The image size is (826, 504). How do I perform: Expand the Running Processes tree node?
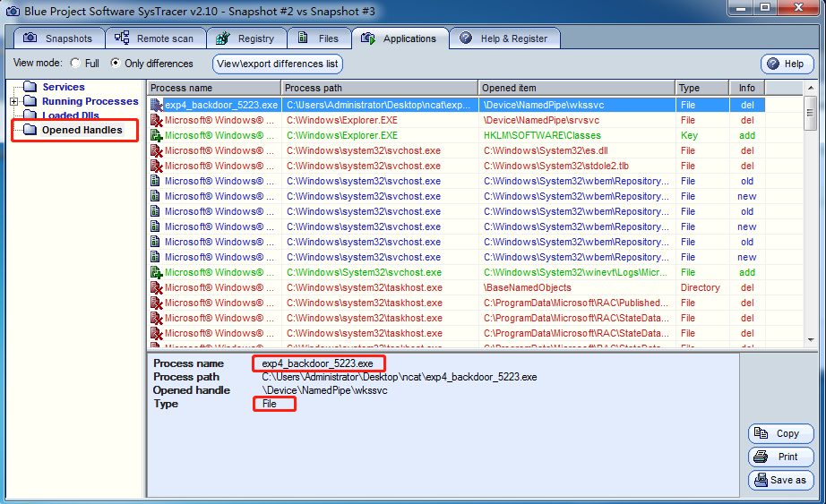(14, 101)
